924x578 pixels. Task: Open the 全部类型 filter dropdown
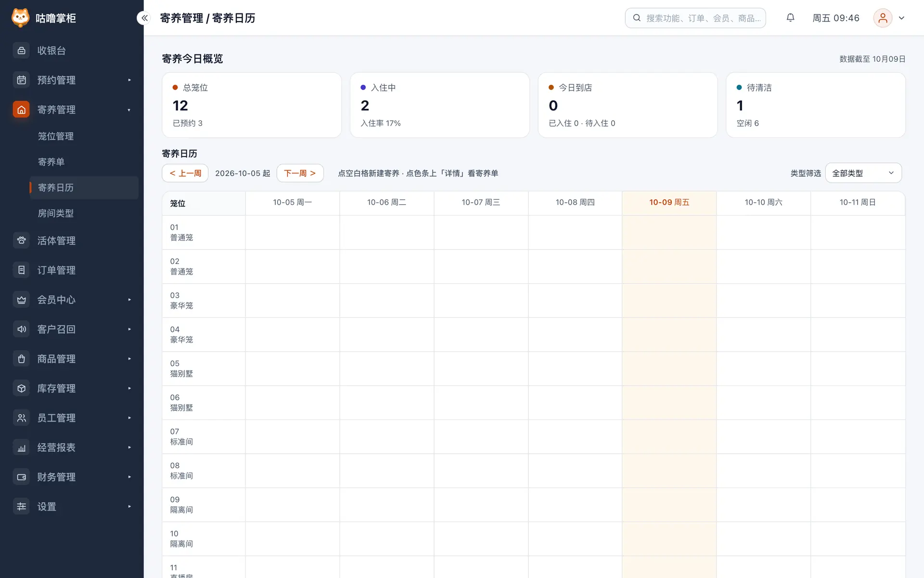tap(863, 173)
